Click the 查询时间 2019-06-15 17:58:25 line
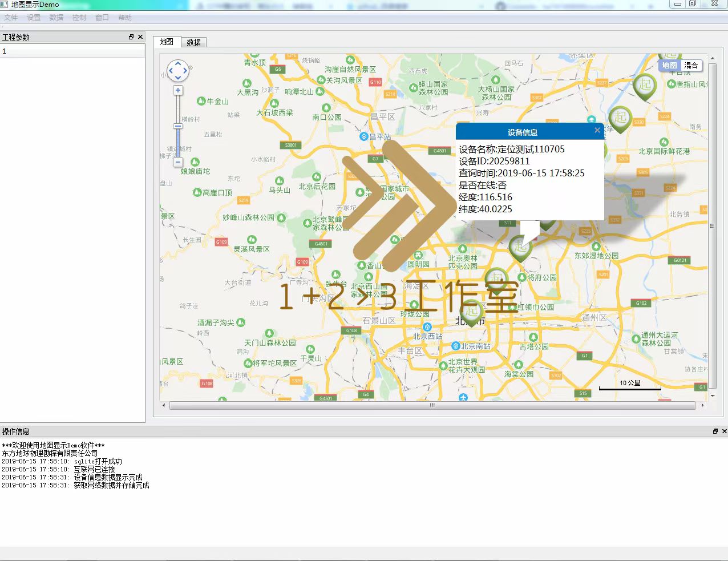This screenshot has width=728, height=561. point(521,173)
